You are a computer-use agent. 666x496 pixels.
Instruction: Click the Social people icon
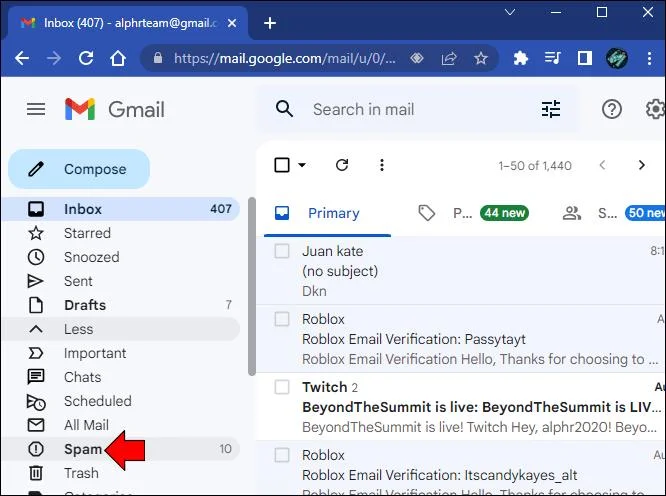coord(572,213)
